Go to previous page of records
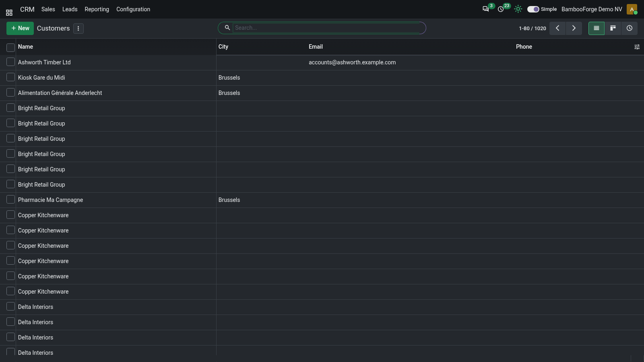644x362 pixels. click(x=557, y=28)
